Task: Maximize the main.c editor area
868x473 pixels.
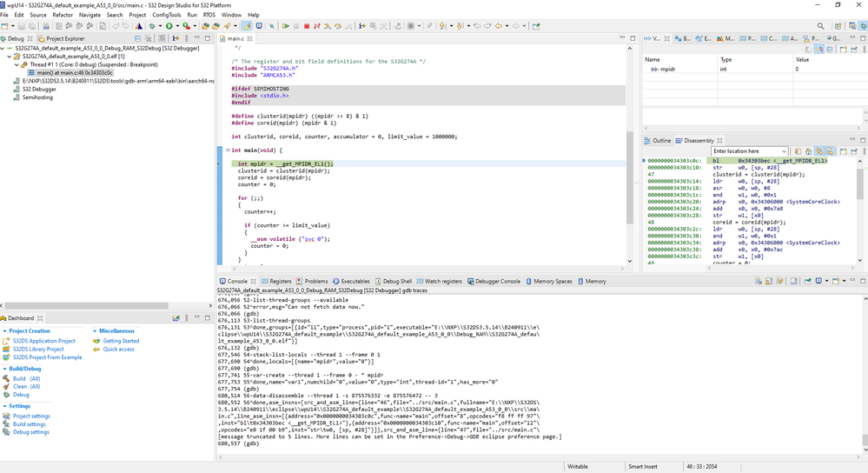Action: coord(633,38)
